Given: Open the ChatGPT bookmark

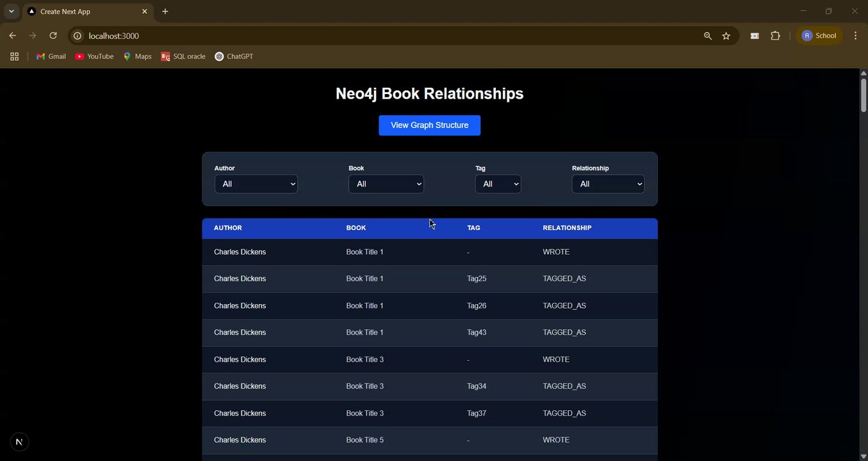Looking at the screenshot, I should 234,56.
